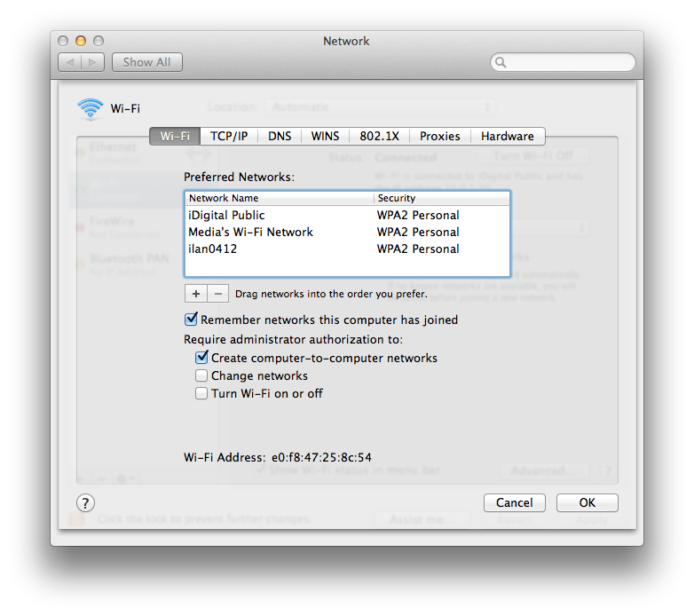Click the forward arrow navigation button
Image resolution: width=694 pixels, height=616 pixels.
(x=92, y=62)
